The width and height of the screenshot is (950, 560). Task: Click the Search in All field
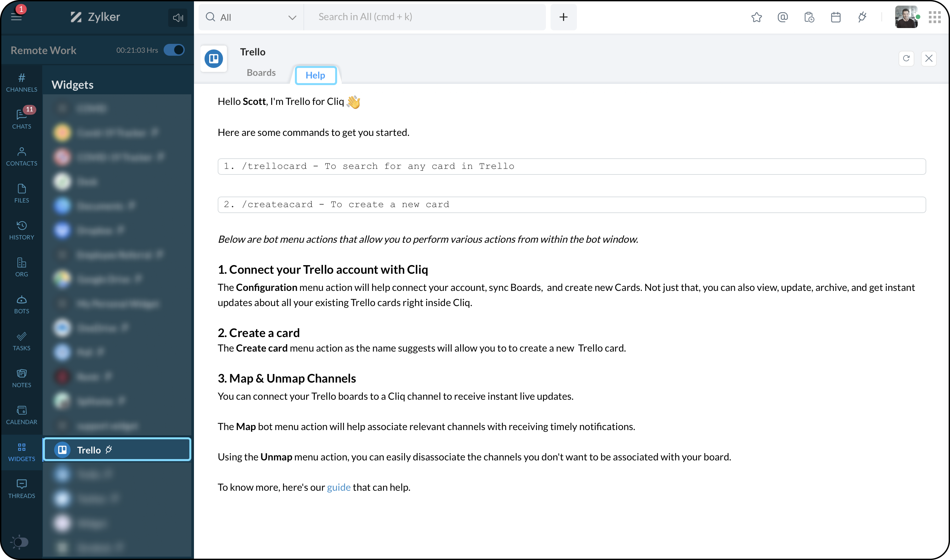click(x=425, y=17)
